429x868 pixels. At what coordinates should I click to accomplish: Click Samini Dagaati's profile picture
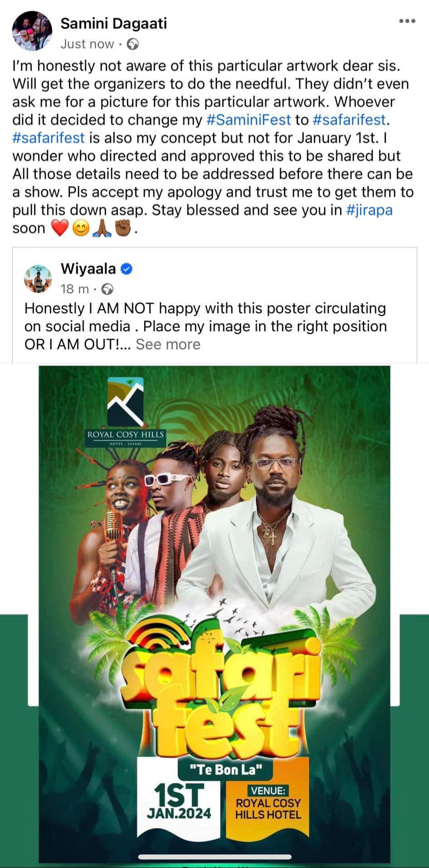click(31, 30)
